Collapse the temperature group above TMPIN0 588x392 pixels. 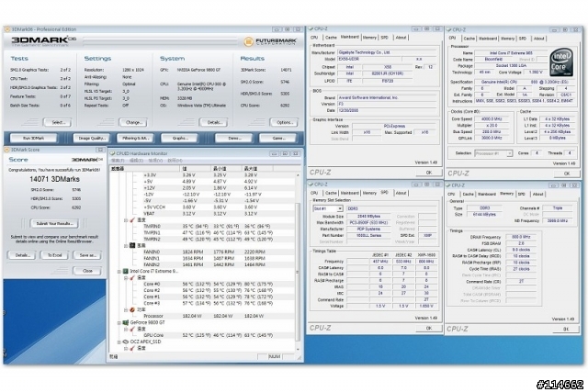pyautogui.click(x=126, y=220)
